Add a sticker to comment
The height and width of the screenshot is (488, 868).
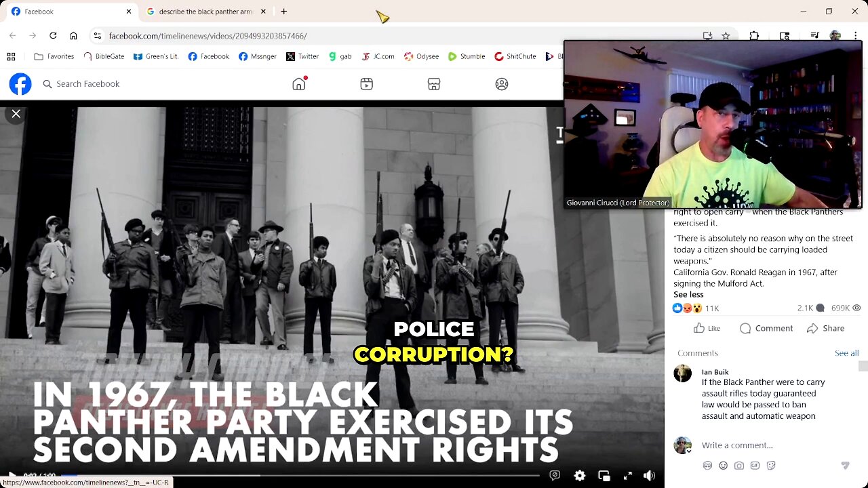770,466
